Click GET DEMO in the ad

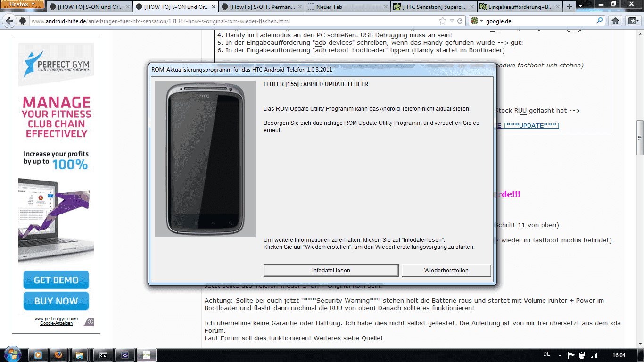(56, 280)
